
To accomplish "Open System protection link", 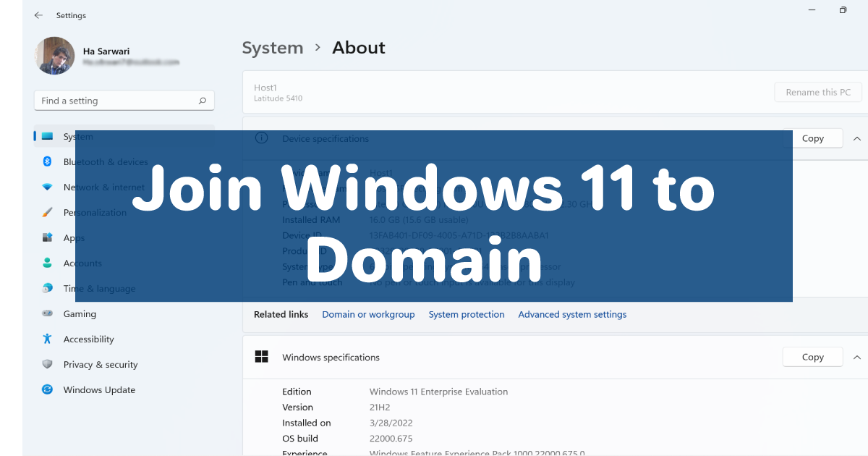I will [467, 314].
